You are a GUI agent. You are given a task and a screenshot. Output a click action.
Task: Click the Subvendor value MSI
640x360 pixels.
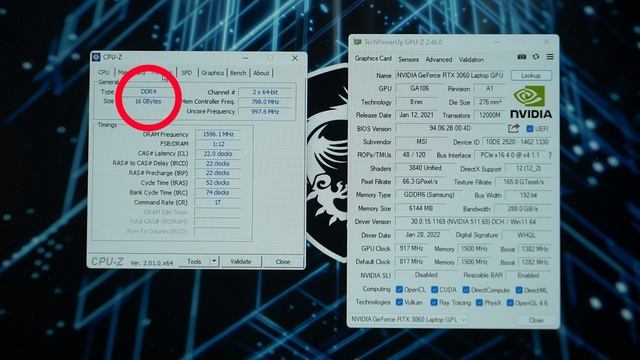pyautogui.click(x=422, y=142)
